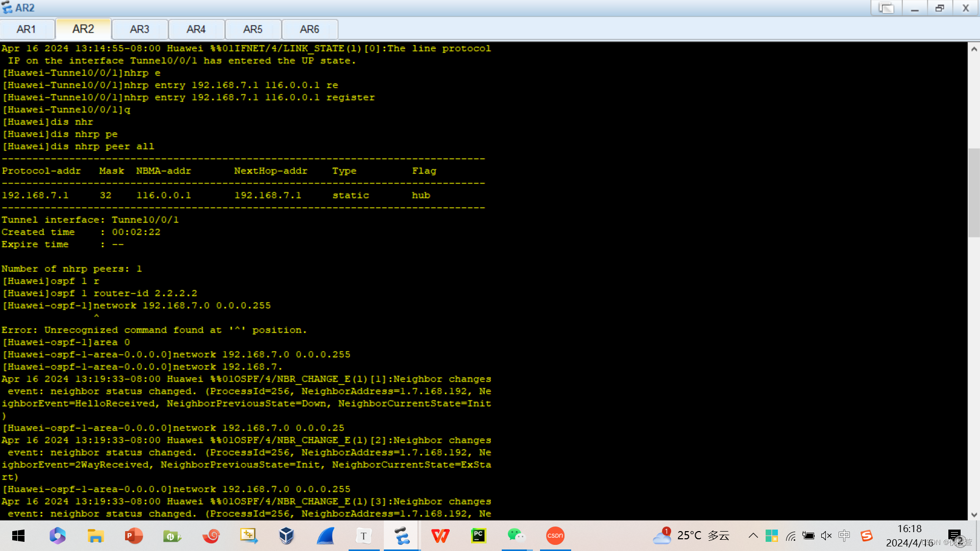Close the AR2 terminal window
The width and height of the screenshot is (980, 551).
click(x=965, y=8)
